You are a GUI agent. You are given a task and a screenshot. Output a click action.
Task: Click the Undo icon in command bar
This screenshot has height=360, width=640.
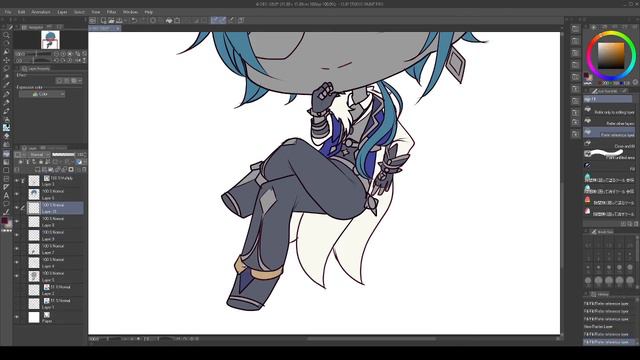point(134,20)
